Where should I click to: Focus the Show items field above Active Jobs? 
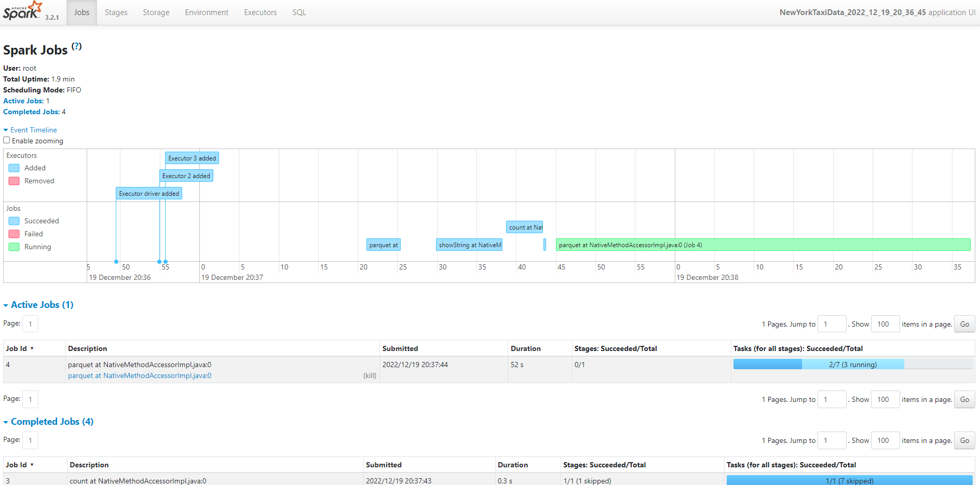point(885,324)
